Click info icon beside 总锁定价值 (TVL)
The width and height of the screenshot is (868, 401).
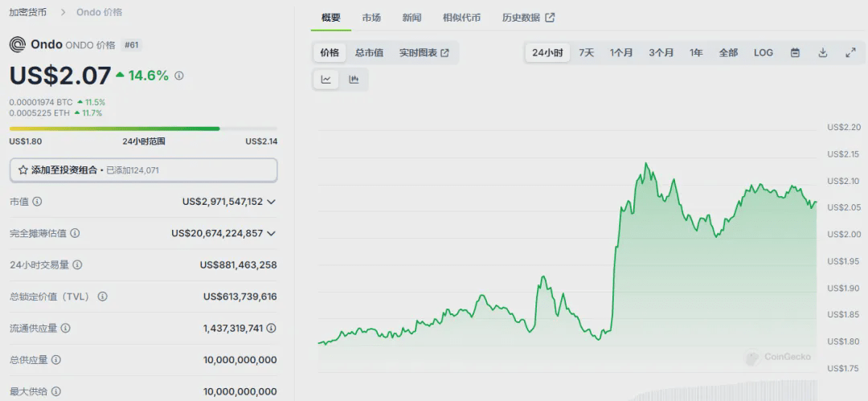point(102,297)
